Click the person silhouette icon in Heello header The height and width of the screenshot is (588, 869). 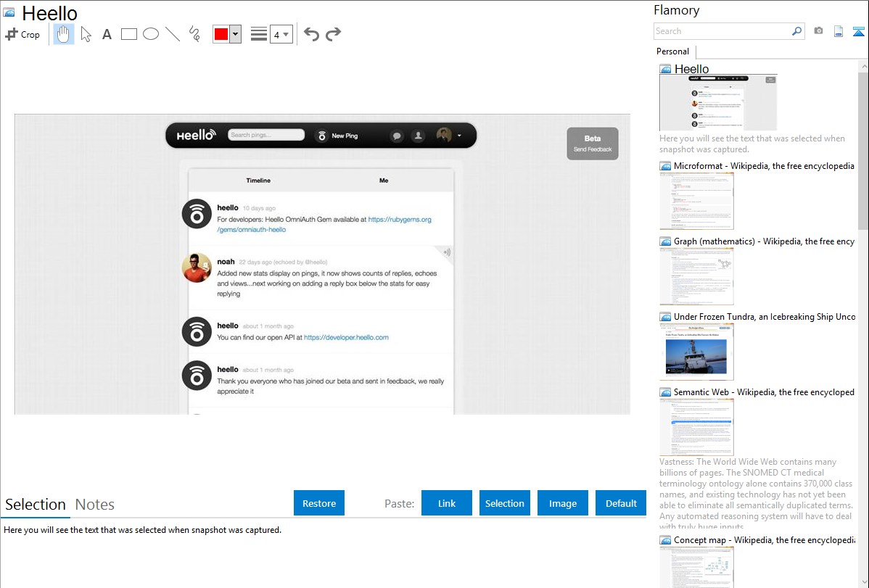pyautogui.click(x=418, y=136)
